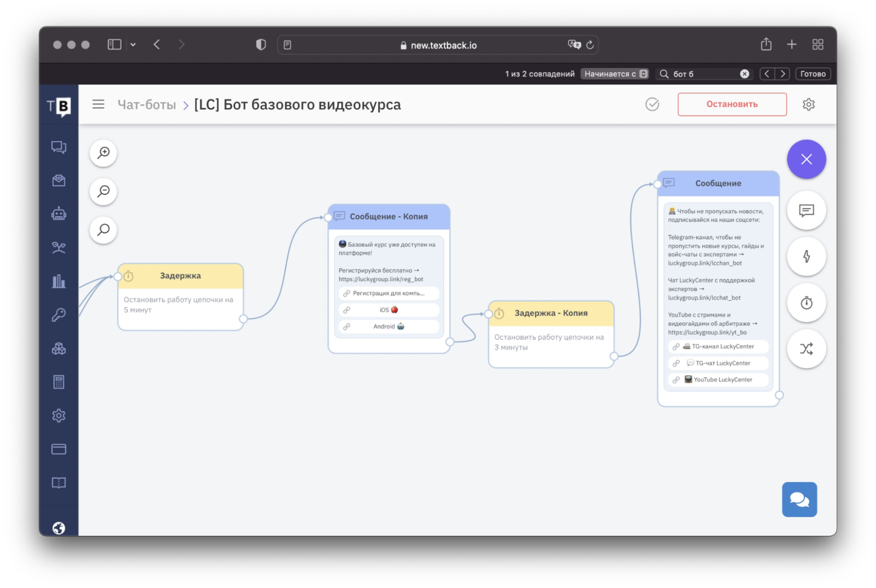The height and width of the screenshot is (588, 876).
Task: Close the purple add-block panel
Action: tap(806, 159)
